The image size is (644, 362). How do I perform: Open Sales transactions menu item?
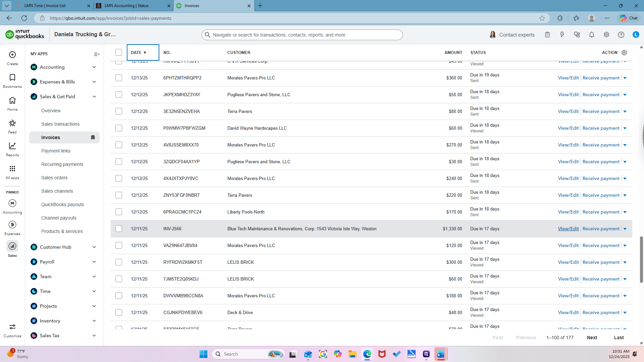point(60,124)
